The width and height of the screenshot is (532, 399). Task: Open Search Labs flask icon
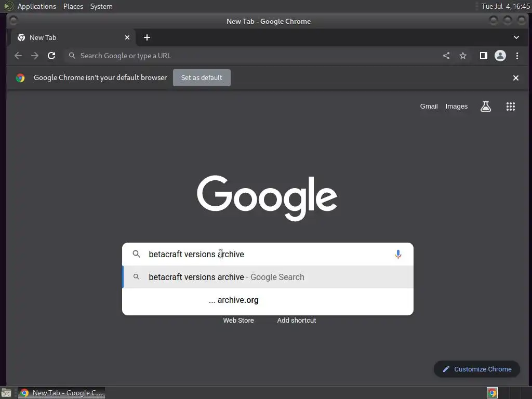486,107
